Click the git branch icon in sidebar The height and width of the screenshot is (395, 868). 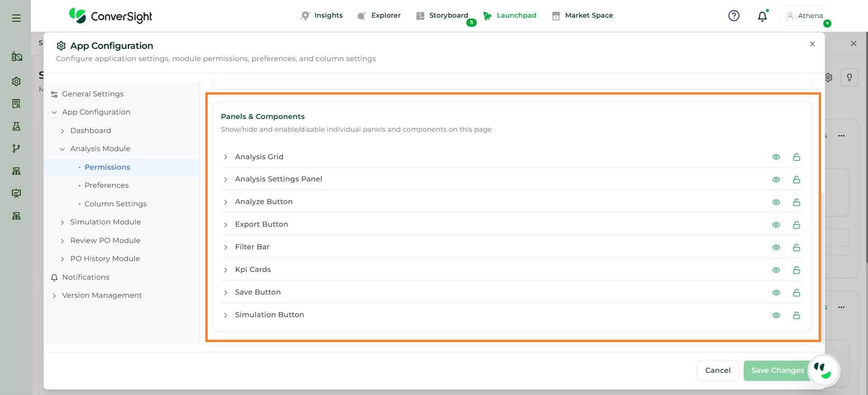[x=16, y=148]
